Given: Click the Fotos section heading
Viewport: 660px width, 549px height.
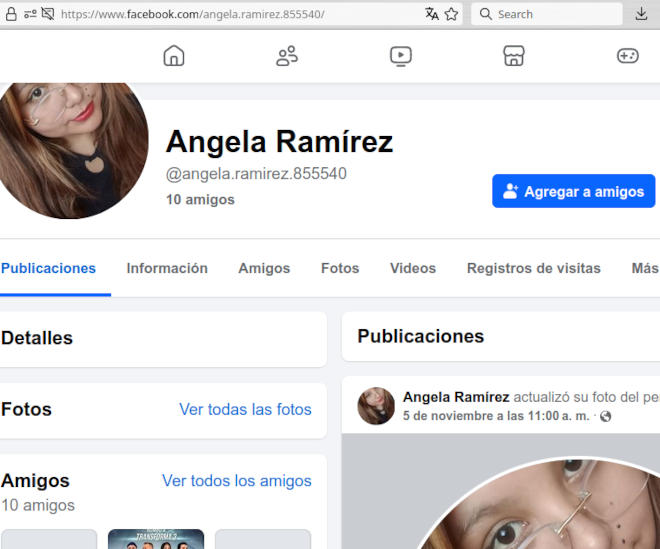Looking at the screenshot, I should [x=27, y=409].
